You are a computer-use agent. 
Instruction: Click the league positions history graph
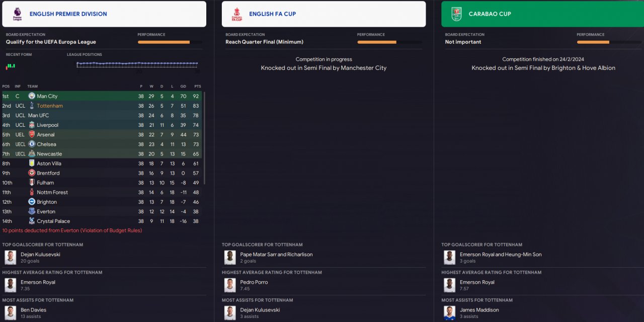tap(137, 64)
